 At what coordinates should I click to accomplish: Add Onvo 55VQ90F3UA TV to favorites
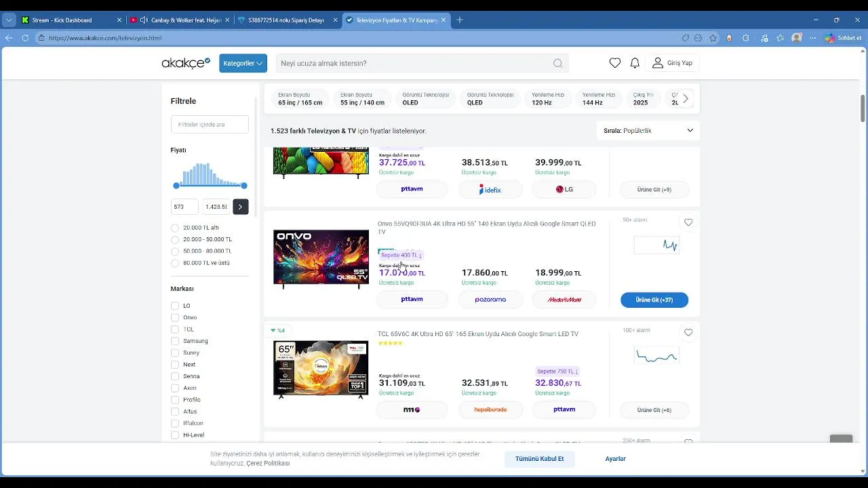[x=688, y=222]
